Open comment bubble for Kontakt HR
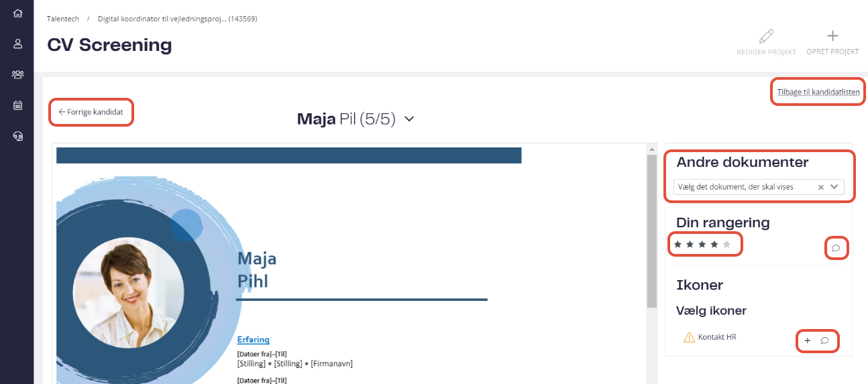The width and height of the screenshot is (868, 384). [824, 340]
